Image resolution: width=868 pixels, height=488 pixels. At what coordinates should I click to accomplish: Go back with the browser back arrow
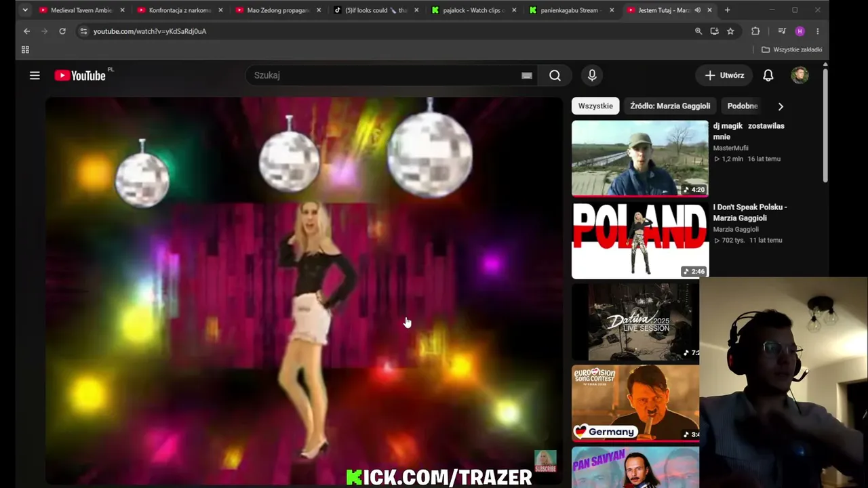(x=26, y=31)
